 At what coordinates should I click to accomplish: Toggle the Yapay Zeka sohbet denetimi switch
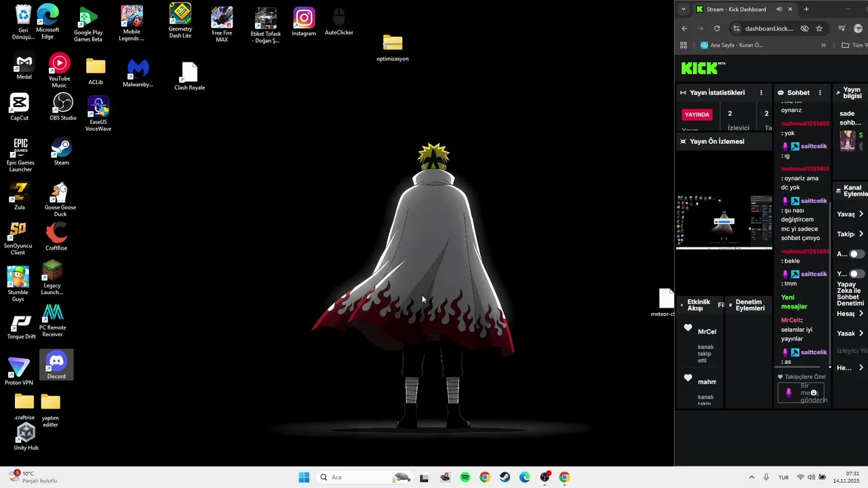pyautogui.click(x=857, y=274)
